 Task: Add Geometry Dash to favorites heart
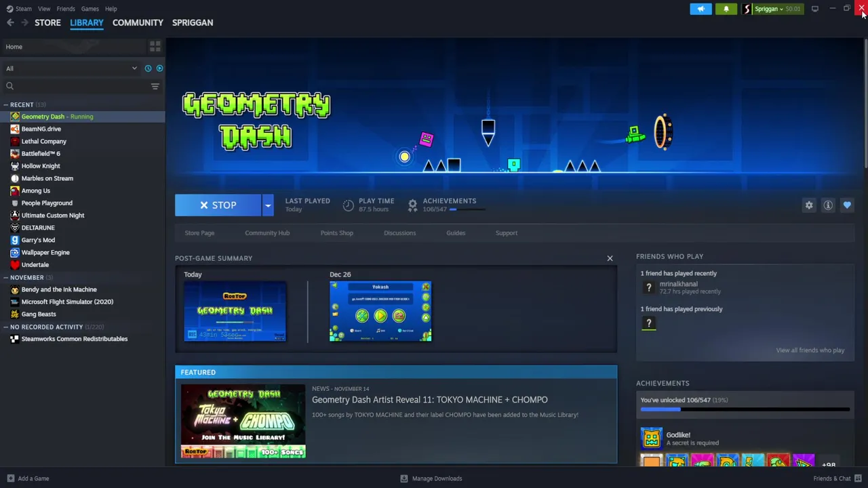point(847,205)
